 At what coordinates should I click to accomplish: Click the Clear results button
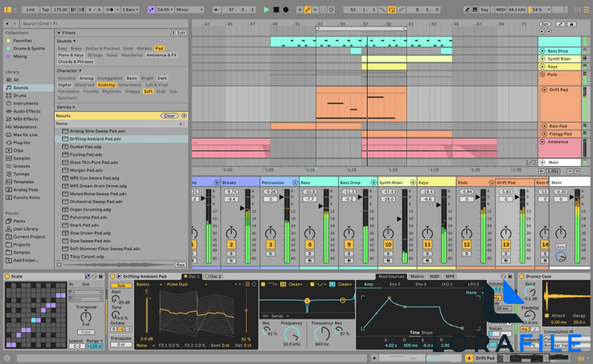(x=170, y=116)
